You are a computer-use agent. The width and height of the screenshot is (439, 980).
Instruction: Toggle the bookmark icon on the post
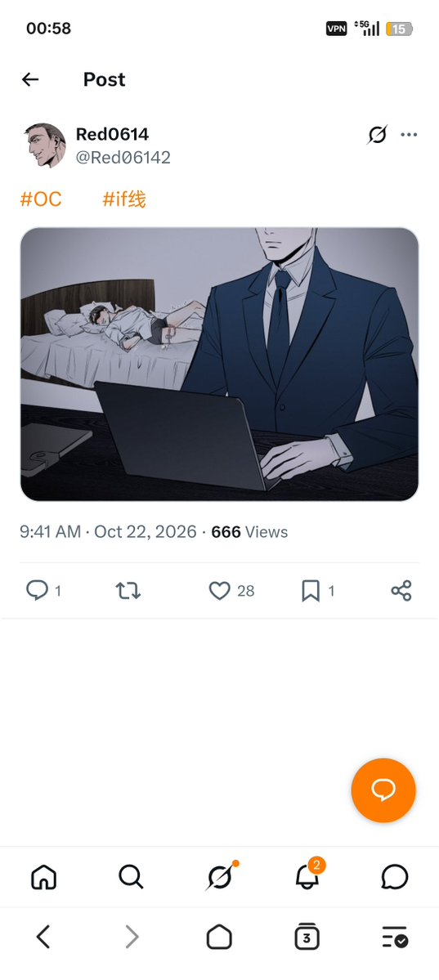pyautogui.click(x=311, y=591)
